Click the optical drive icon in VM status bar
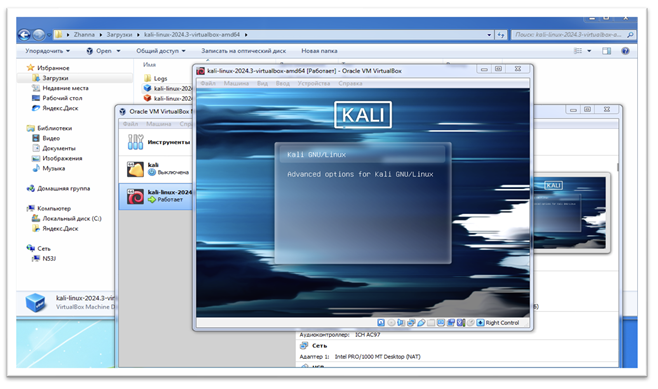Screen dimensions: 658x389 pos(391,322)
